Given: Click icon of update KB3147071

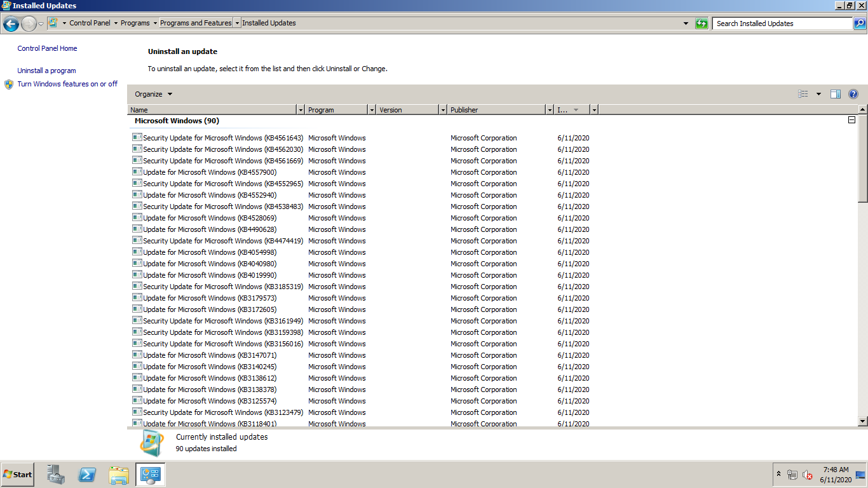Looking at the screenshot, I should pyautogui.click(x=137, y=355).
